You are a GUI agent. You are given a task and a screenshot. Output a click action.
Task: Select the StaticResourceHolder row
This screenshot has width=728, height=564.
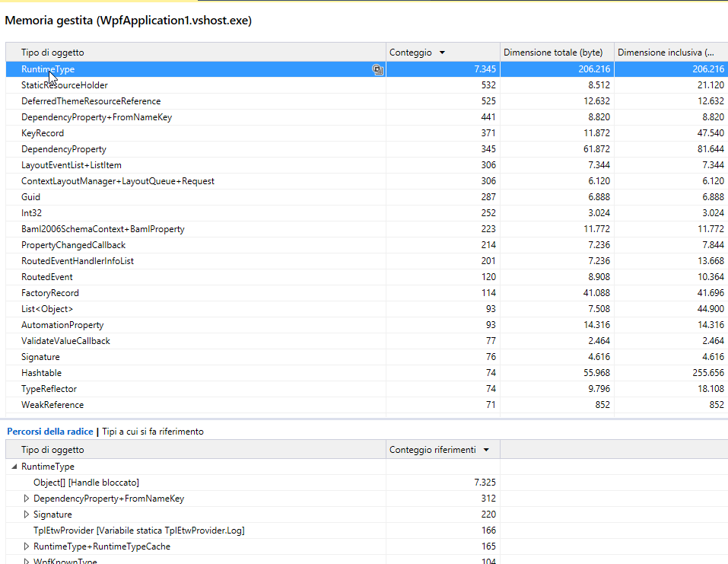[x=367, y=85]
